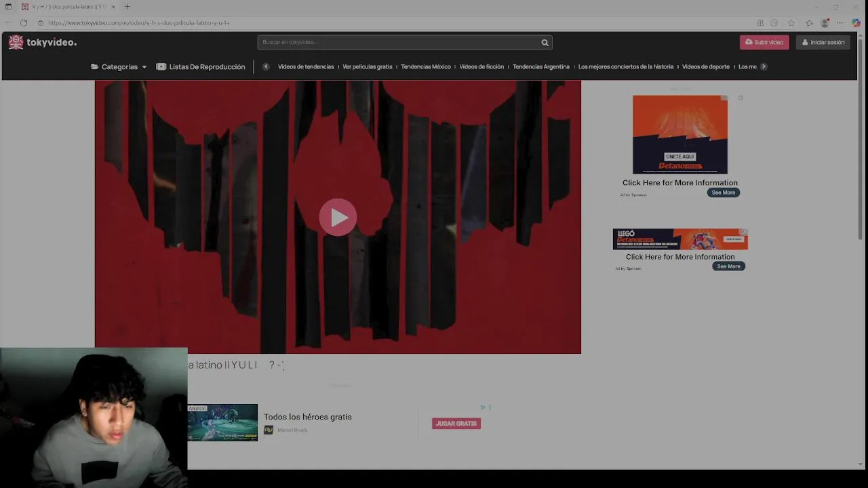Open a new browser tab
The height and width of the screenshot is (488, 868).
click(127, 7)
